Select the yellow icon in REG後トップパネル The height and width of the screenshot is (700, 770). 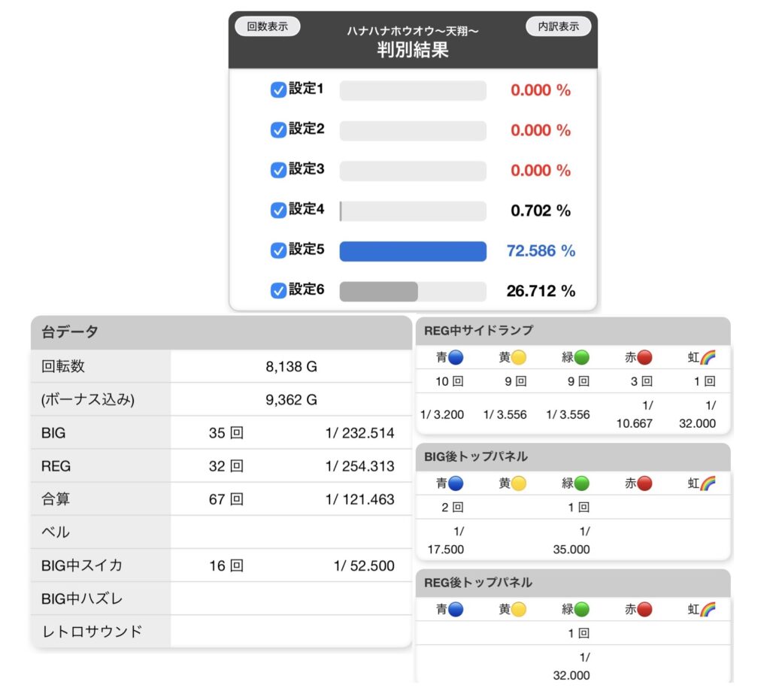(x=519, y=610)
